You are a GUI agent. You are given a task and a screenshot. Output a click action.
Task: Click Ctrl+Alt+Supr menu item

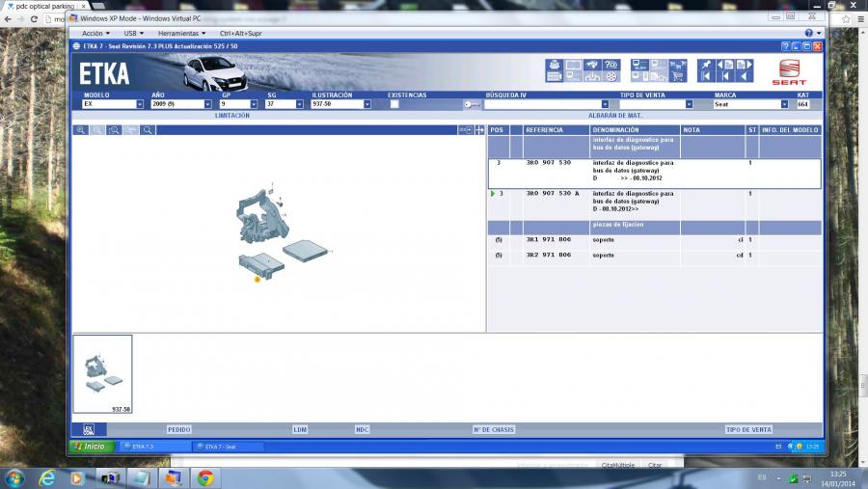pyautogui.click(x=241, y=33)
